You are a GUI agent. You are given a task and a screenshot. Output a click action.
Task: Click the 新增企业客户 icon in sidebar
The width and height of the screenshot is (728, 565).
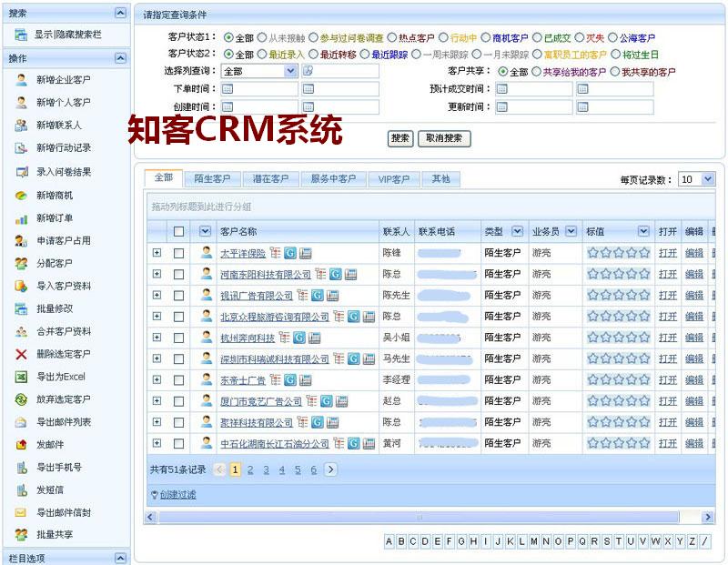click(21, 80)
